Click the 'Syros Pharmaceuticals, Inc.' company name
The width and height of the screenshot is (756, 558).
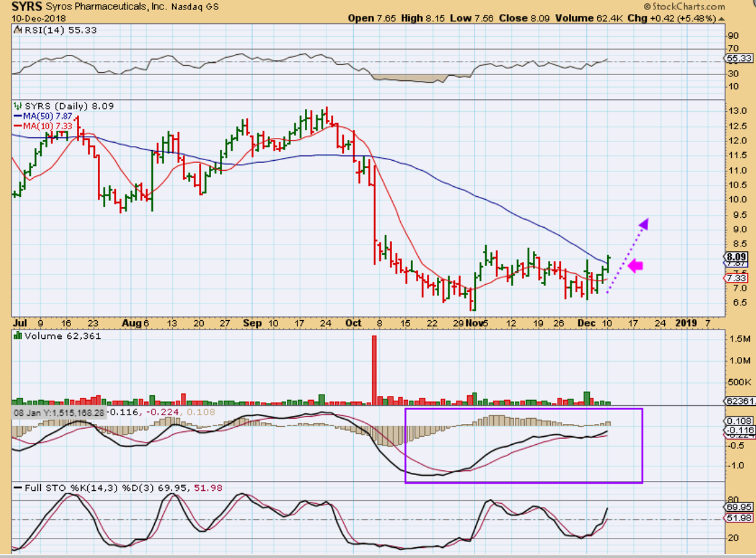pos(106,6)
